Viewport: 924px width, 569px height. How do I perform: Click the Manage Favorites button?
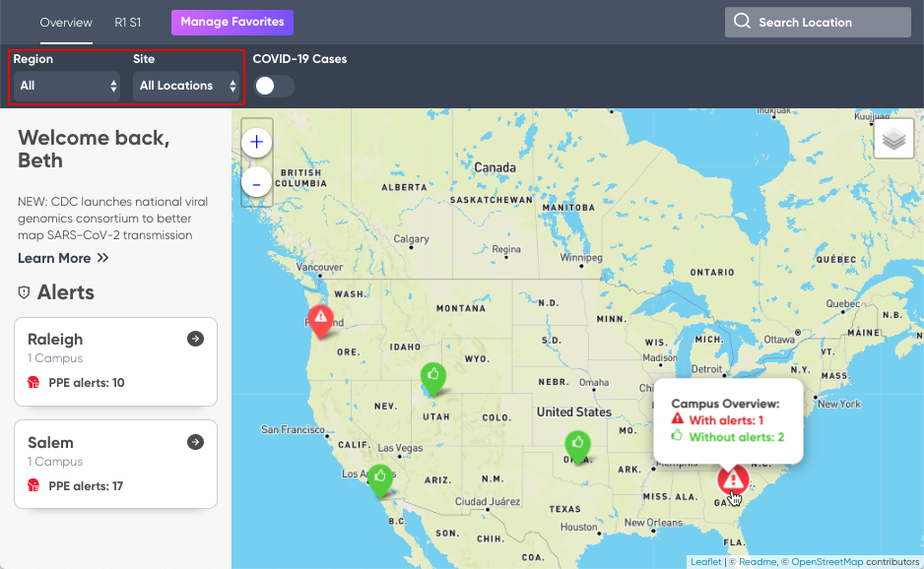[x=232, y=23]
